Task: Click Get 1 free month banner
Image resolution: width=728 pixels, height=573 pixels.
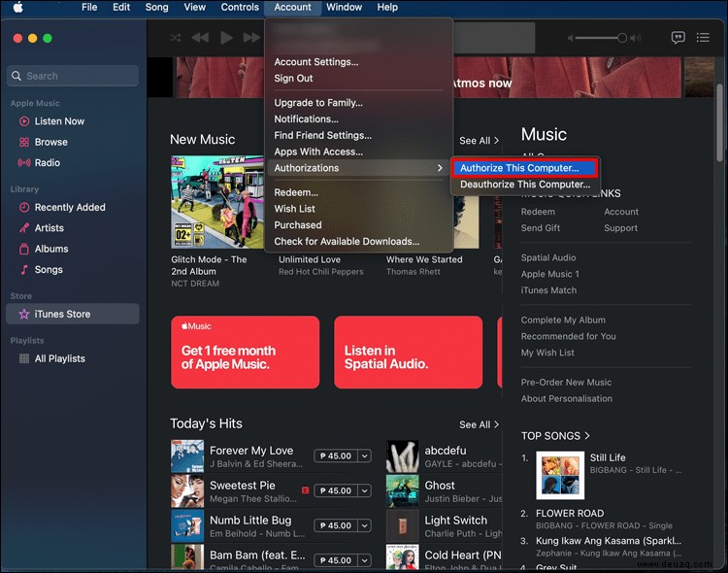Action: tap(246, 353)
